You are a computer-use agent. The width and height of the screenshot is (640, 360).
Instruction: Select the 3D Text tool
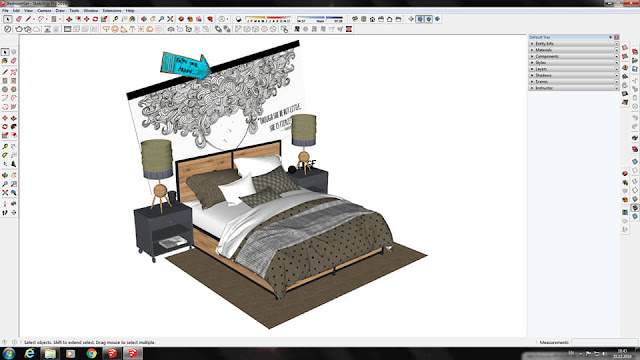click(13, 164)
